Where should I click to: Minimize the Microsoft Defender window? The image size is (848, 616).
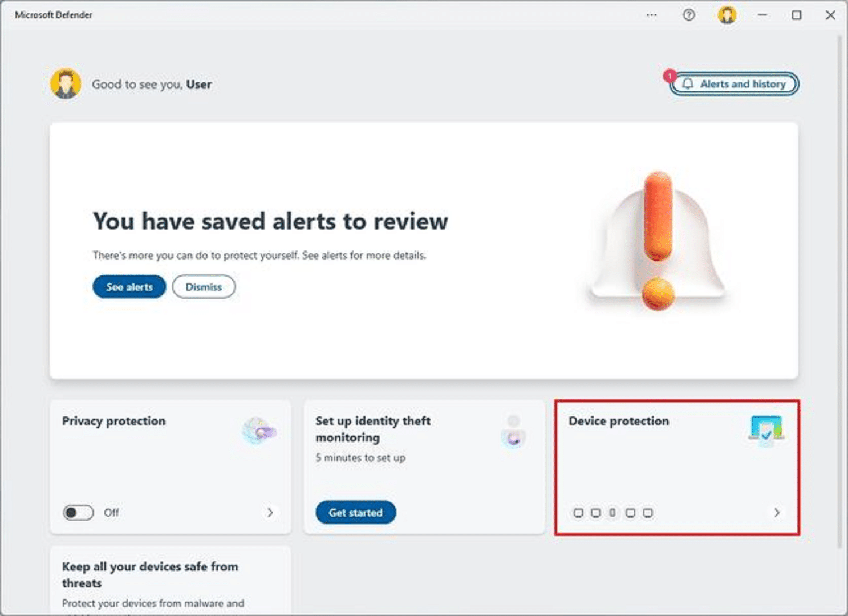762,15
